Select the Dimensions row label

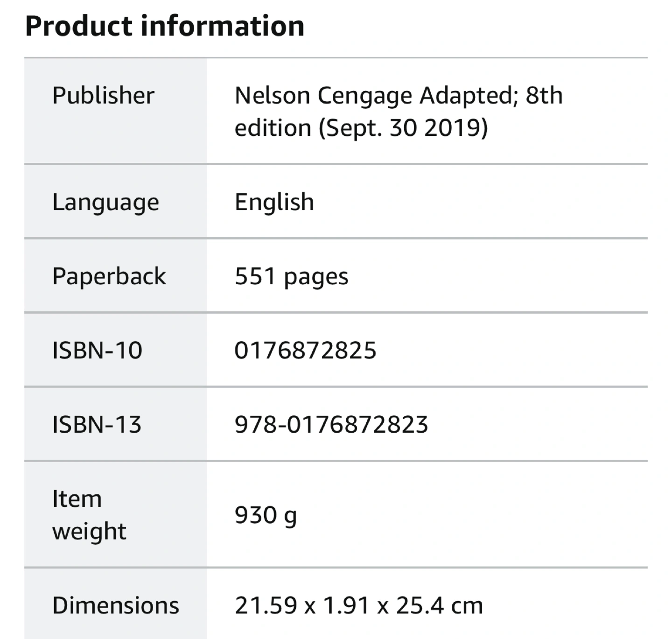116,606
